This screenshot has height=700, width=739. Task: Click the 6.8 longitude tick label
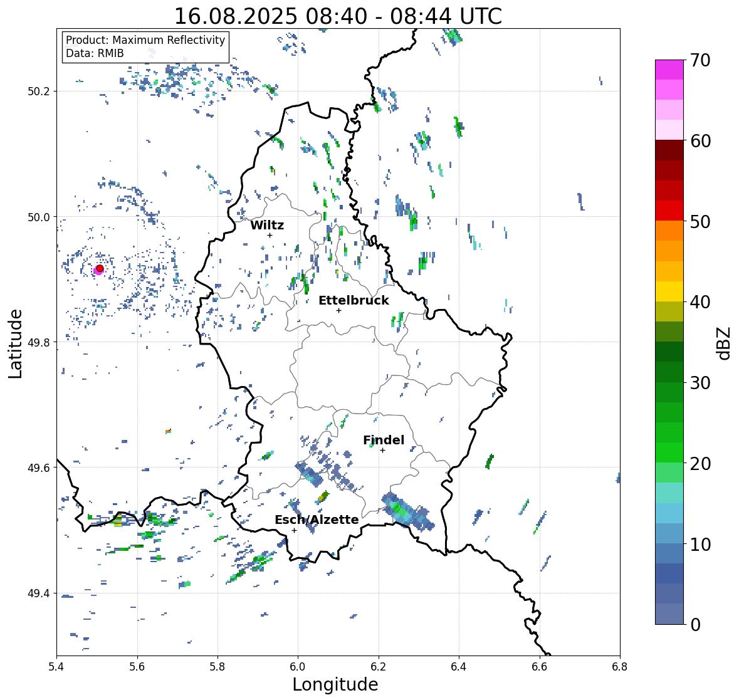(620, 667)
